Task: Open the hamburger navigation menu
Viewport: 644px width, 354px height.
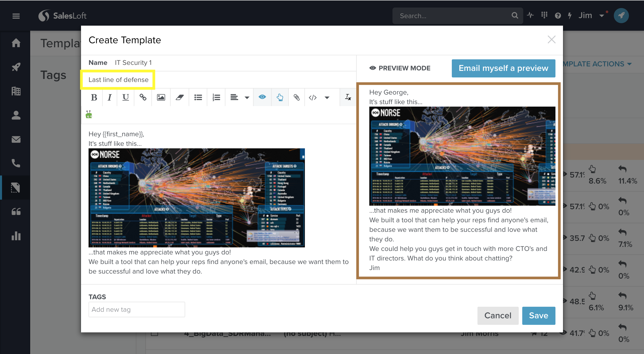Action: click(x=16, y=16)
